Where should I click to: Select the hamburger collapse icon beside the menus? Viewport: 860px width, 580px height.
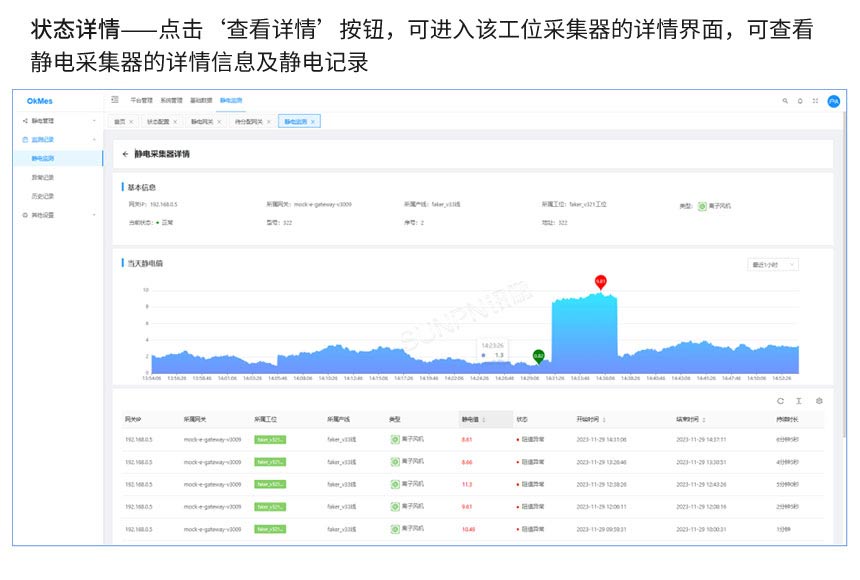[115, 100]
